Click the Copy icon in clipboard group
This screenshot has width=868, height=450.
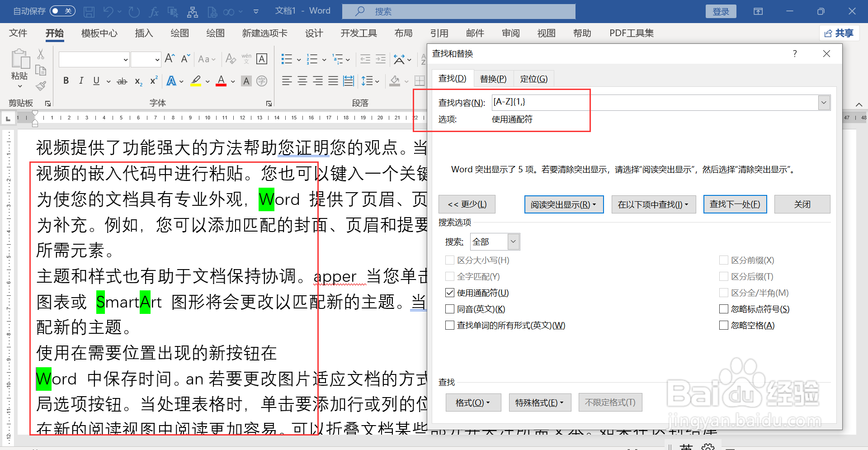point(41,70)
